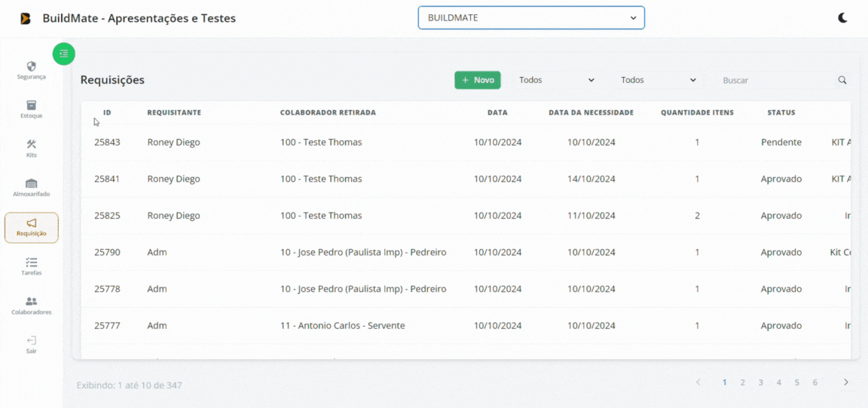Open the first Todos filter dropdown
The image size is (868, 408).
tap(557, 80)
